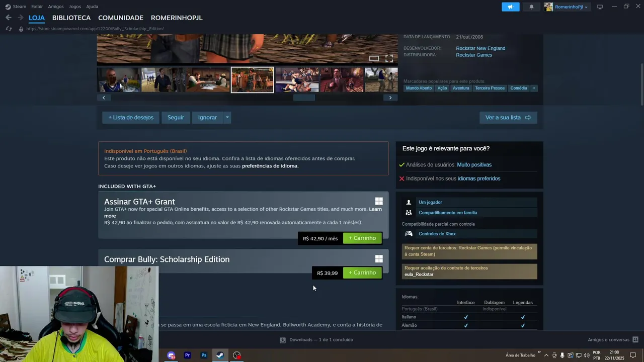Open the Rockstar New England developer link
Screen dimensions: 644x362
point(480,48)
